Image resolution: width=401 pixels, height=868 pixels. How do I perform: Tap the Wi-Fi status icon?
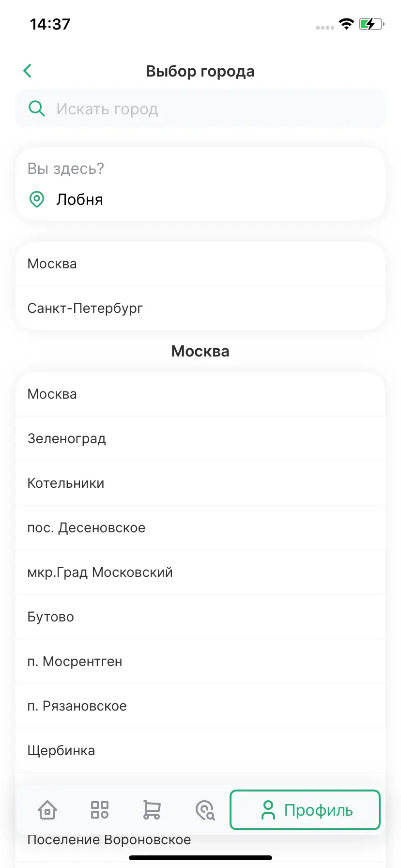point(346,24)
